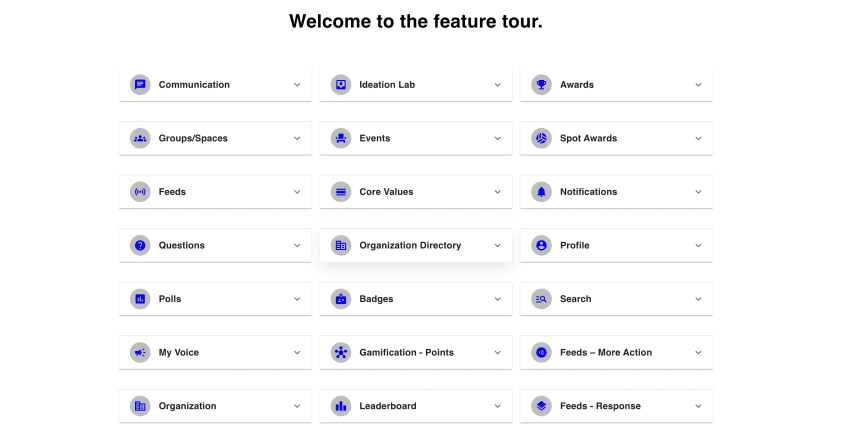
Task: Click the Search magnifier icon
Action: tap(541, 299)
